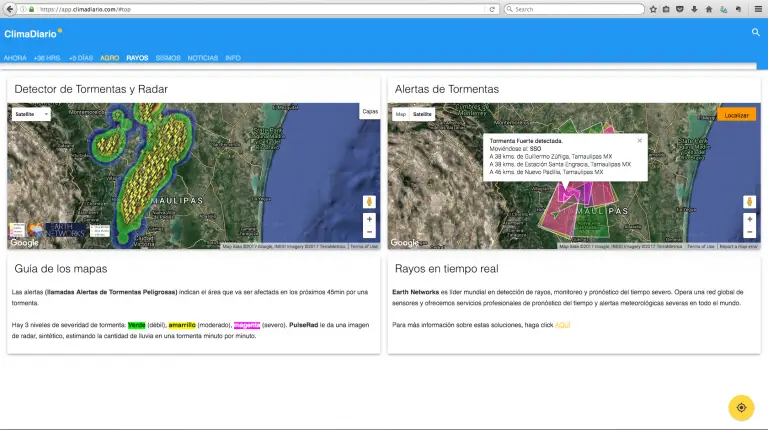
Task: Click the ClimaDiario logo
Action: pyautogui.click(x=33, y=33)
